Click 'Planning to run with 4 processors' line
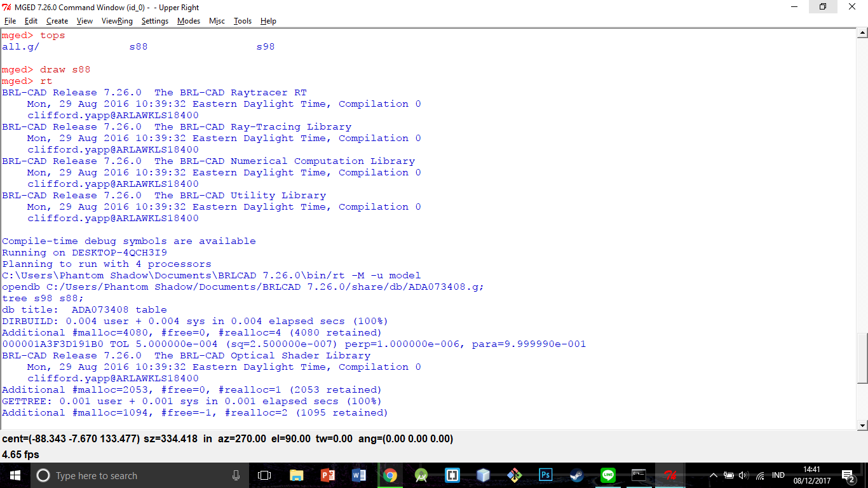 coord(107,264)
